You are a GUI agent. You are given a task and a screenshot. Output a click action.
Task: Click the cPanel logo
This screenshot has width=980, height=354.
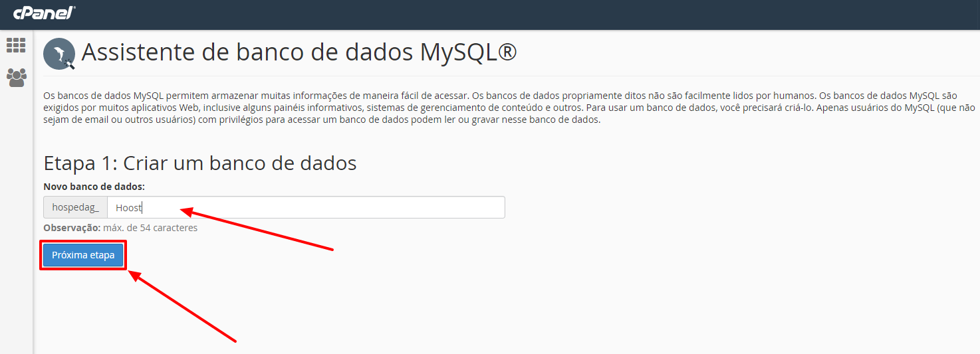[x=45, y=13]
